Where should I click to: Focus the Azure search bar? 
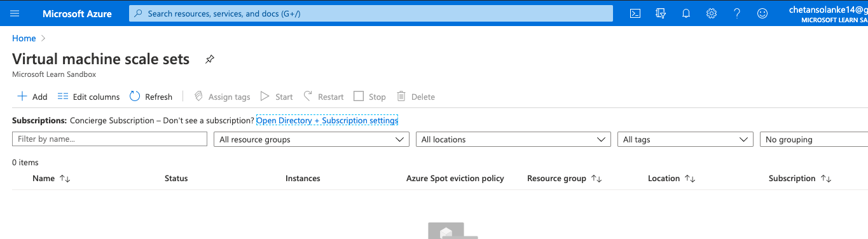tap(371, 13)
